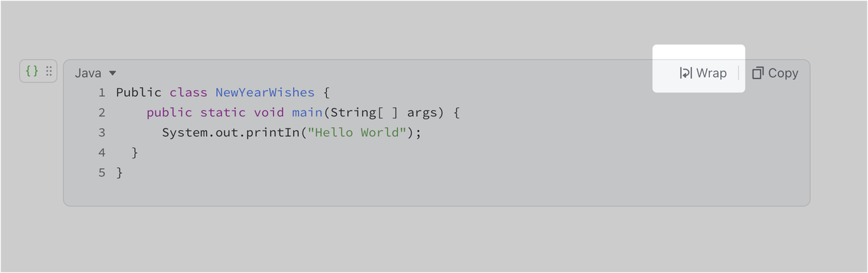Screen dimensions: 868x273
Task: Open the Java language dropdown arrow
Action: coord(113,73)
